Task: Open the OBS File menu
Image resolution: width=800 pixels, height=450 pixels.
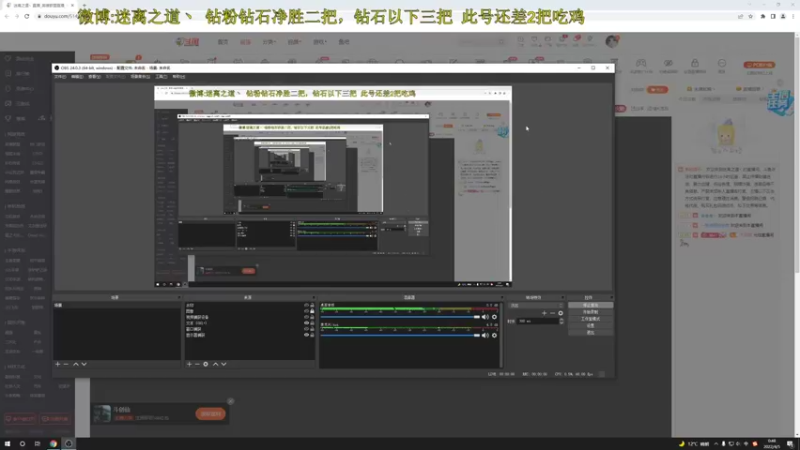Action: click(60, 77)
